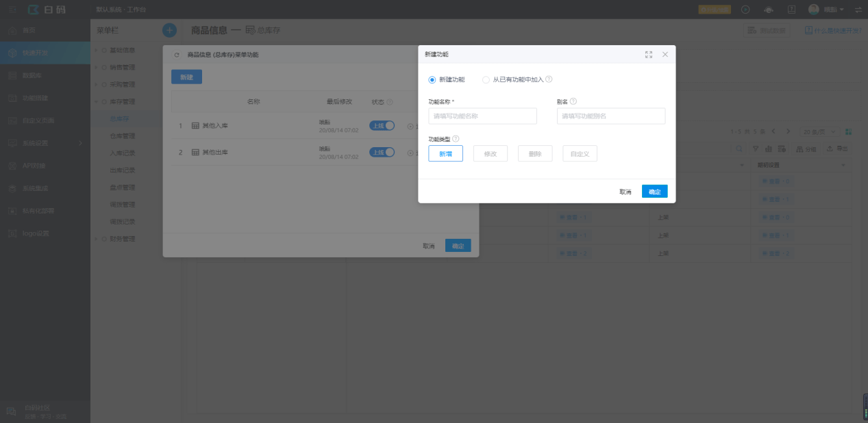The height and width of the screenshot is (423, 868).
Task: Open 系统集成 in the sidebar
Action: pyautogui.click(x=45, y=188)
